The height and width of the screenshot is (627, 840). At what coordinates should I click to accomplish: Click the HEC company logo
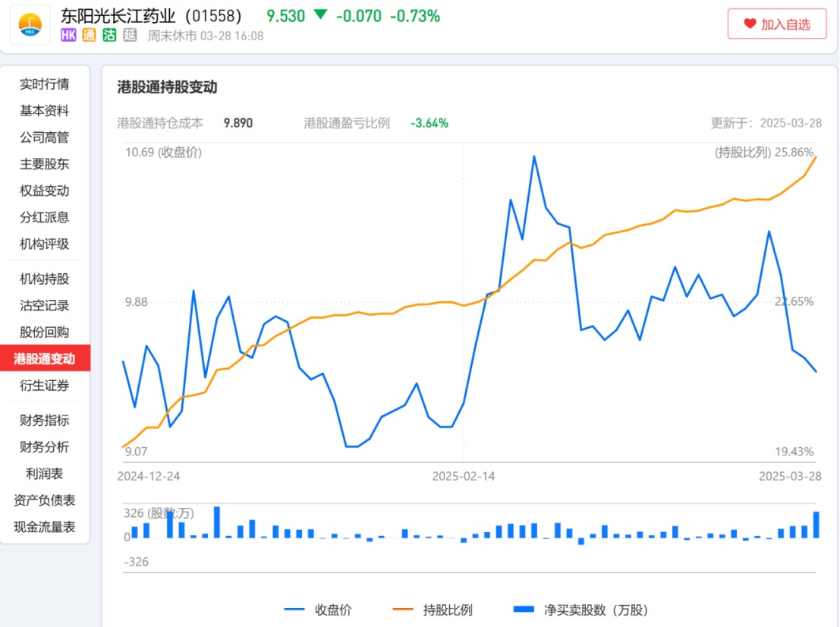coord(30,24)
